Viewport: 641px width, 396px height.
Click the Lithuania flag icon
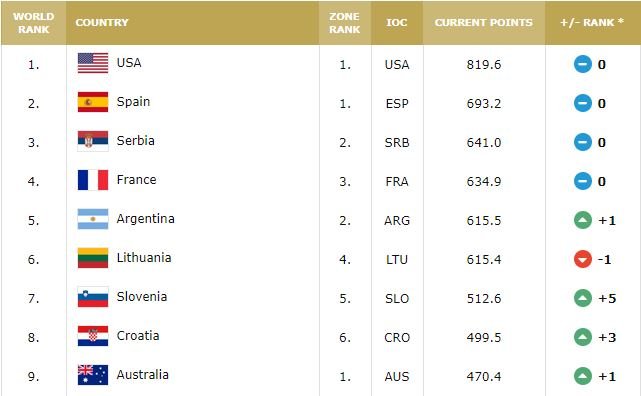[93, 258]
